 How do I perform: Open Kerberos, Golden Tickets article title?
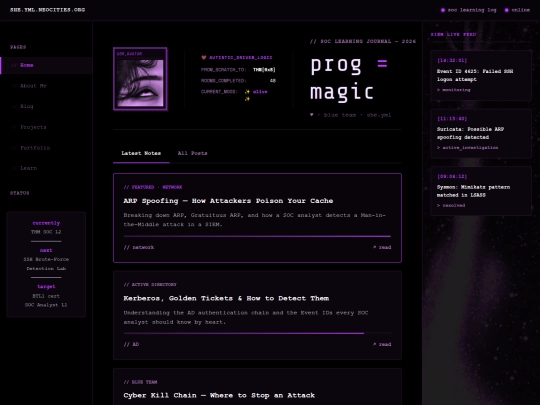coord(226,298)
